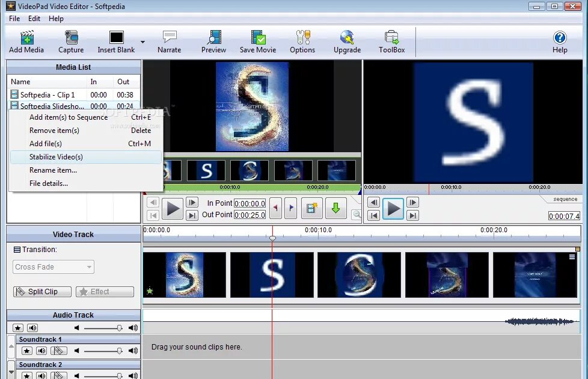The image size is (588, 379).
Task: Choose Add item(s) to Sequence
Action: 86,117
